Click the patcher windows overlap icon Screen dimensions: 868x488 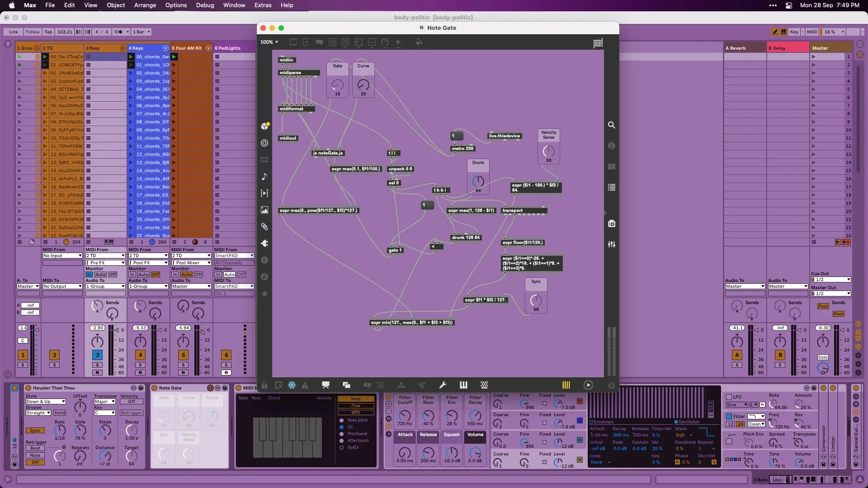(346, 385)
